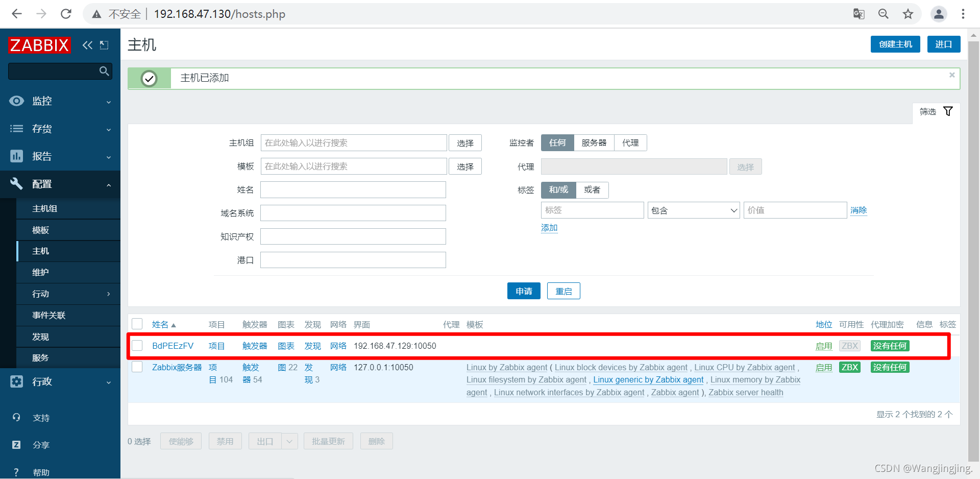Screen dimensions: 980x479
Task: Click the 进口 import button
Action: pyautogui.click(x=944, y=44)
